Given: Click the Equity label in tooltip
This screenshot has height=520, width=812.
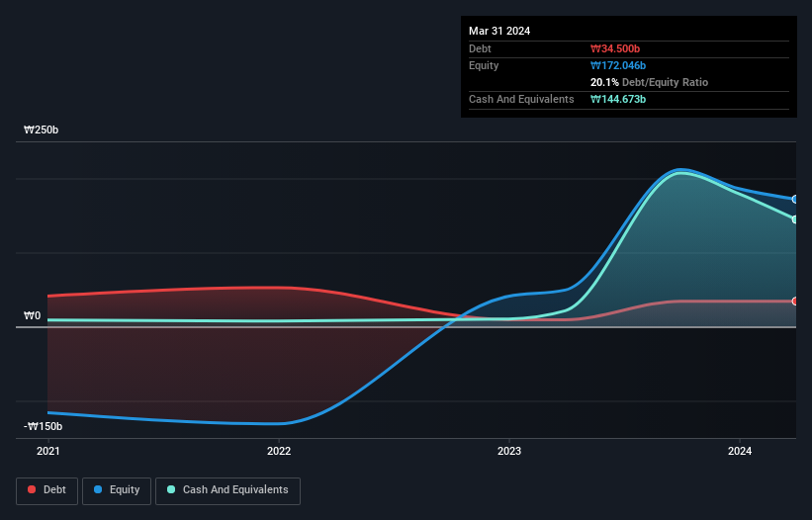Looking at the screenshot, I should (x=484, y=65).
